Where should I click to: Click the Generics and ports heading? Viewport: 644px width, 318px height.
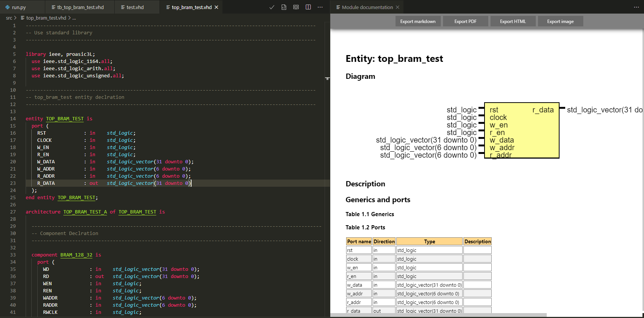tap(378, 200)
